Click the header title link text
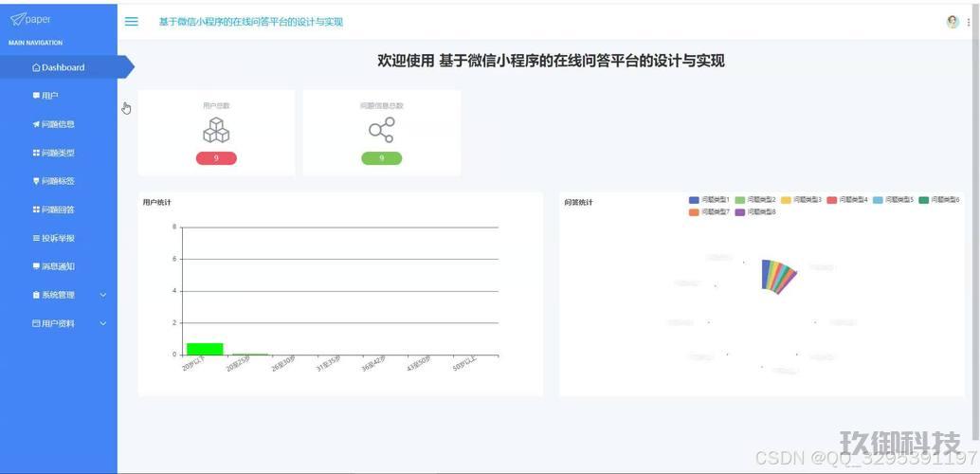The height and width of the screenshot is (474, 980). pyautogui.click(x=250, y=22)
